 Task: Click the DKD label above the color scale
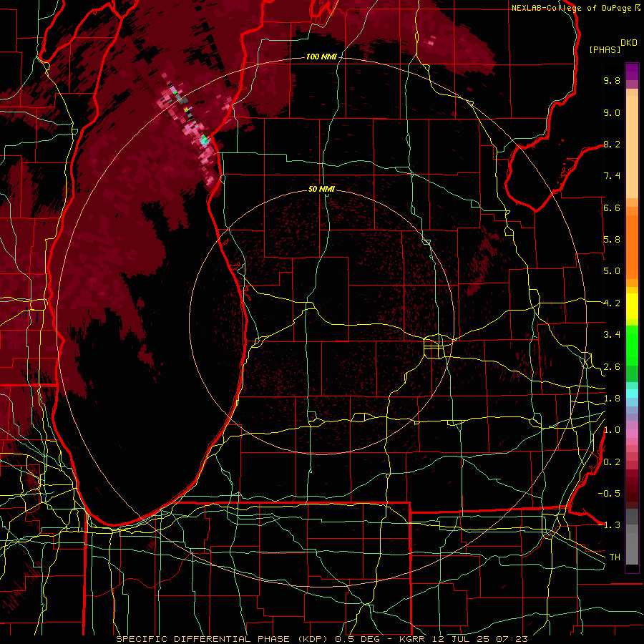[629, 43]
